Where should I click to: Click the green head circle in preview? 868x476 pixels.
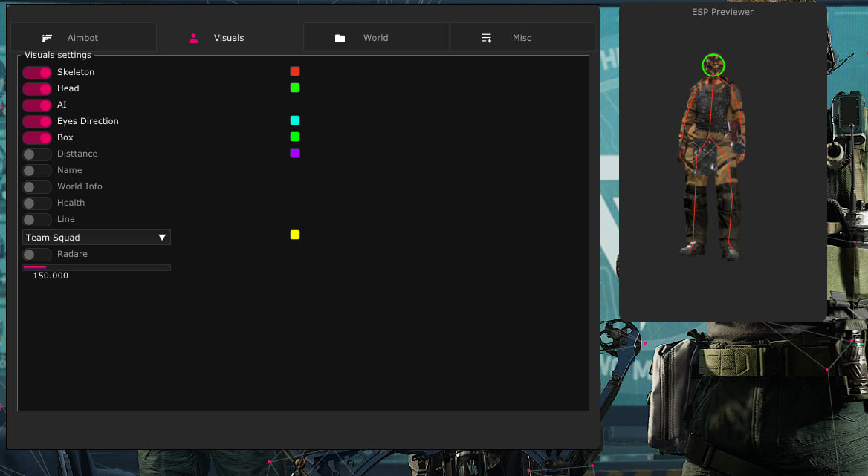click(713, 65)
